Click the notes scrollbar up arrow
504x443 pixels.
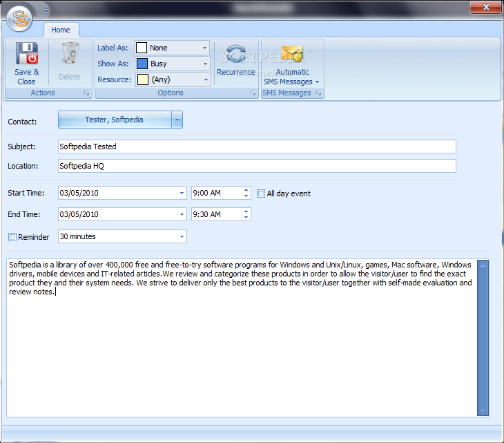click(483, 265)
